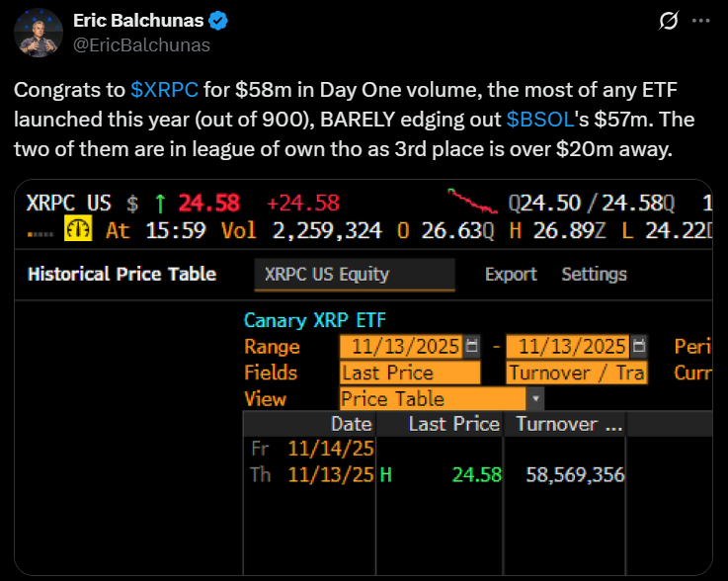Open the more options ellipsis menu
The width and height of the screenshot is (728, 581).
(700, 21)
